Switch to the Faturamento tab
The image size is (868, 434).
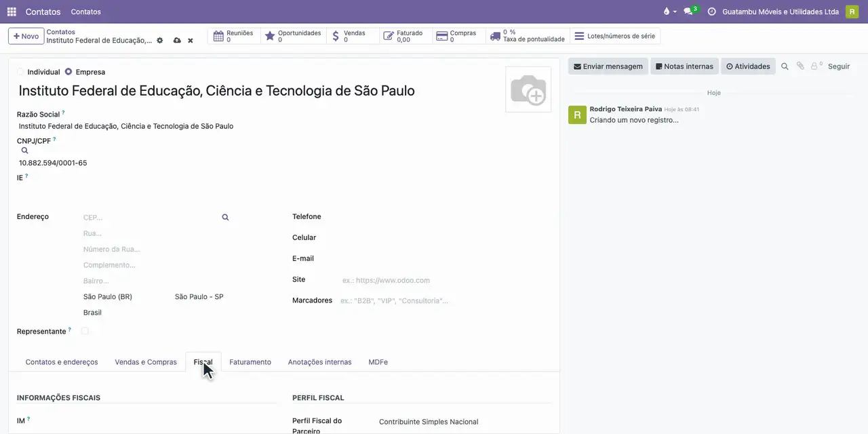(x=250, y=362)
